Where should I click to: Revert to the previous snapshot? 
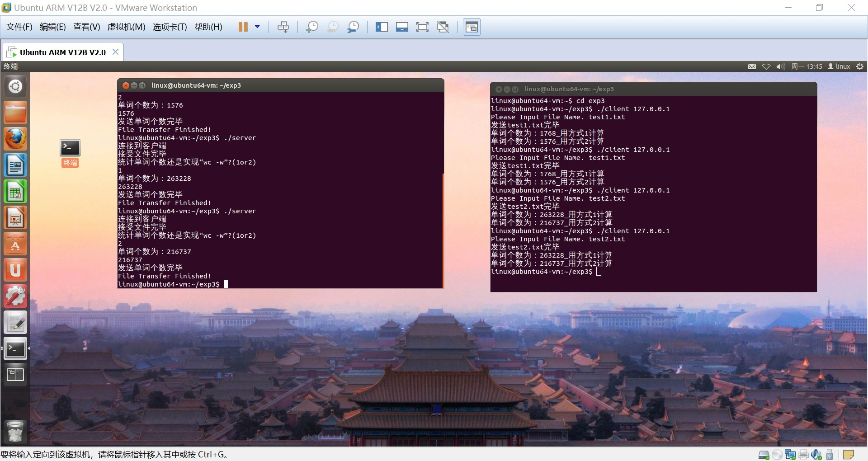pos(332,27)
